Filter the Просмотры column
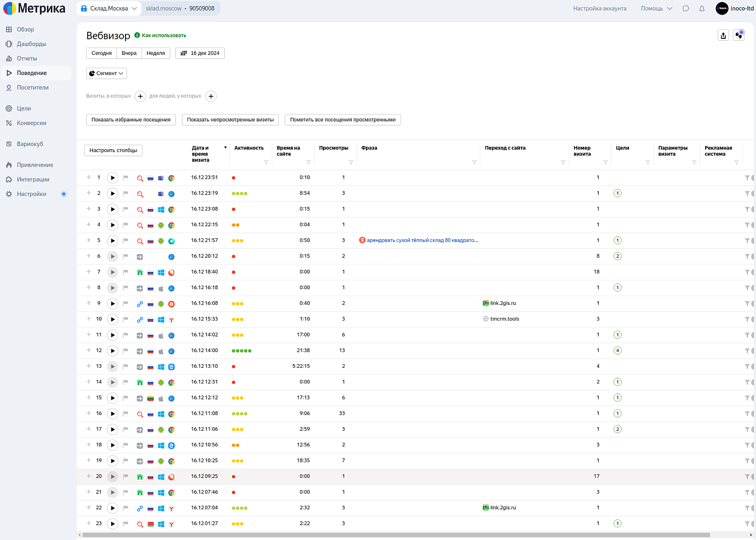 351,162
